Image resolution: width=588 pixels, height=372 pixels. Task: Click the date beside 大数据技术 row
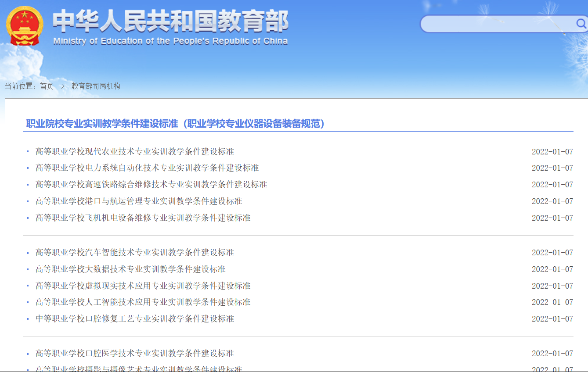(552, 269)
